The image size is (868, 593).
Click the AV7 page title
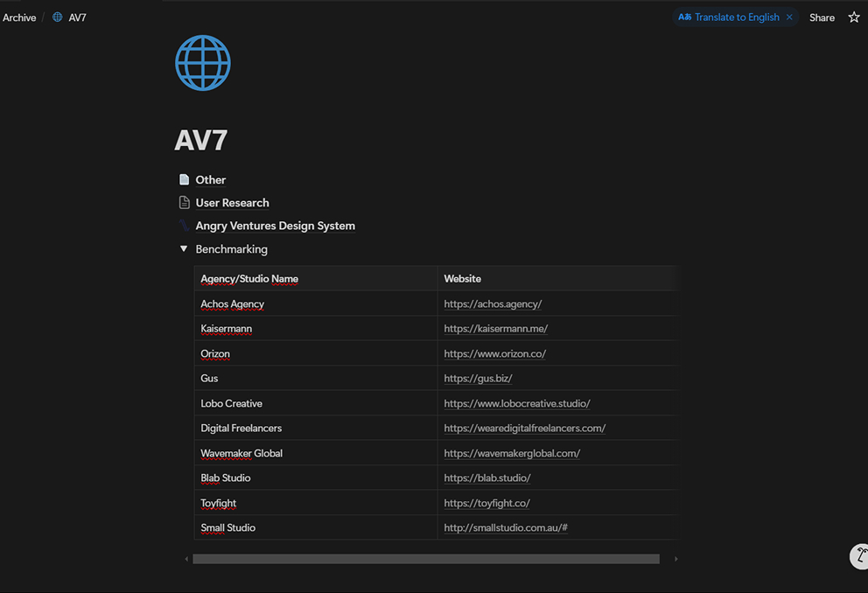(201, 140)
